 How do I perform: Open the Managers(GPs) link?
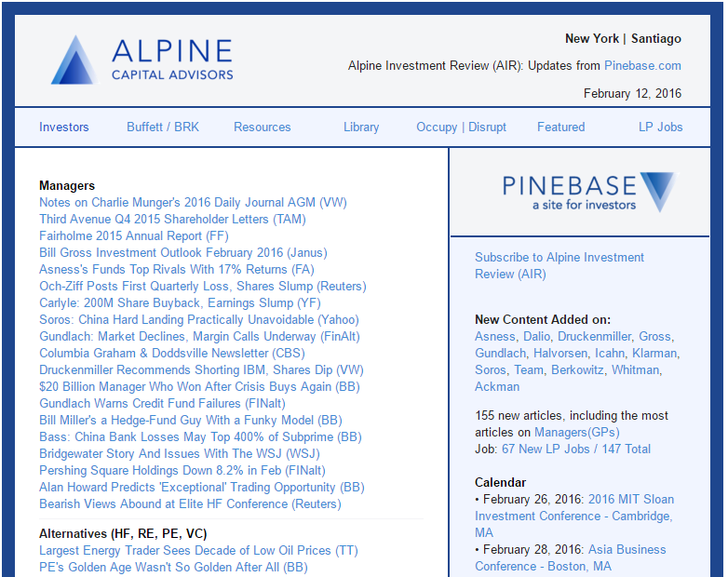(576, 432)
